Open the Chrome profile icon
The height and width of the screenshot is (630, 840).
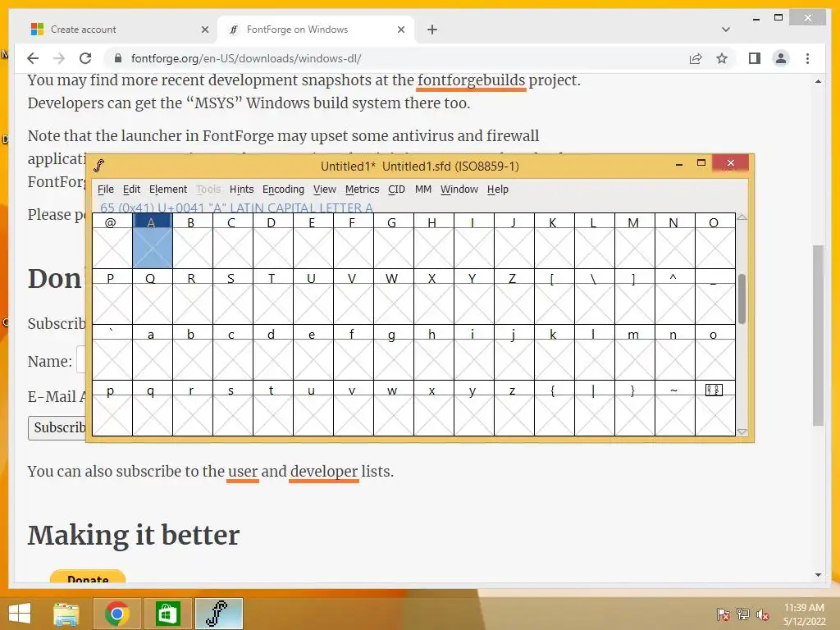781,58
